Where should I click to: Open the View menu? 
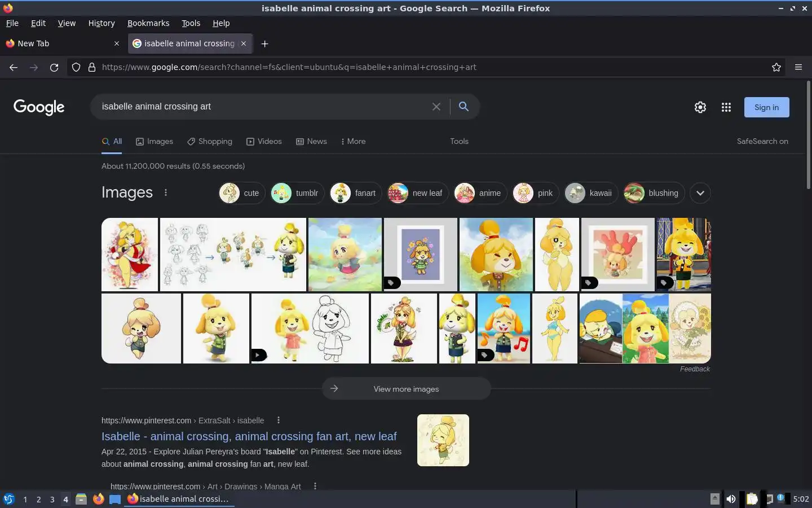(x=67, y=23)
